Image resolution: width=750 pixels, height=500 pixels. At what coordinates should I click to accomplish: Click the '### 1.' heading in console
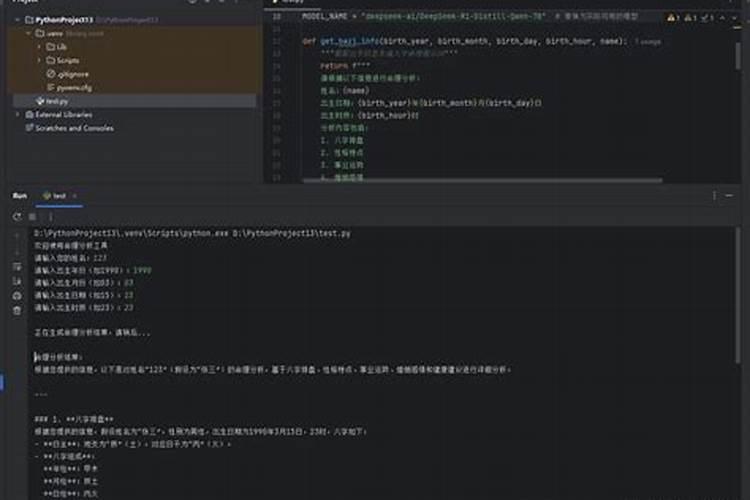pos(74,419)
